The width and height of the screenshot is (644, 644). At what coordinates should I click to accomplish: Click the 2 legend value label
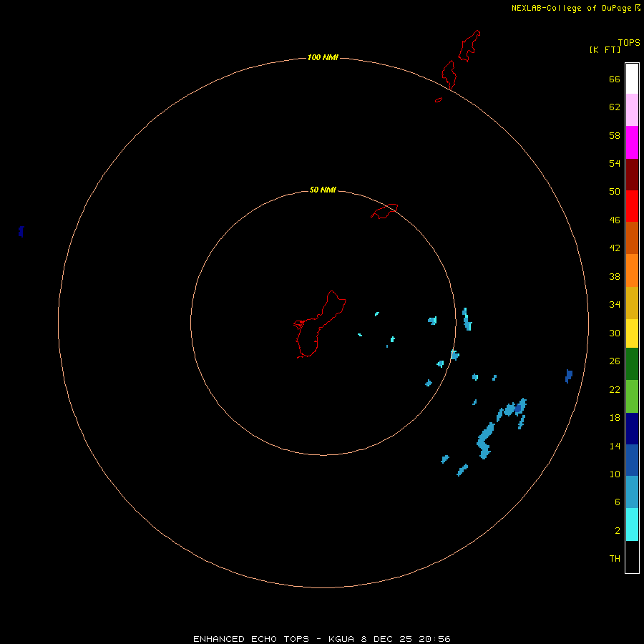(x=618, y=531)
